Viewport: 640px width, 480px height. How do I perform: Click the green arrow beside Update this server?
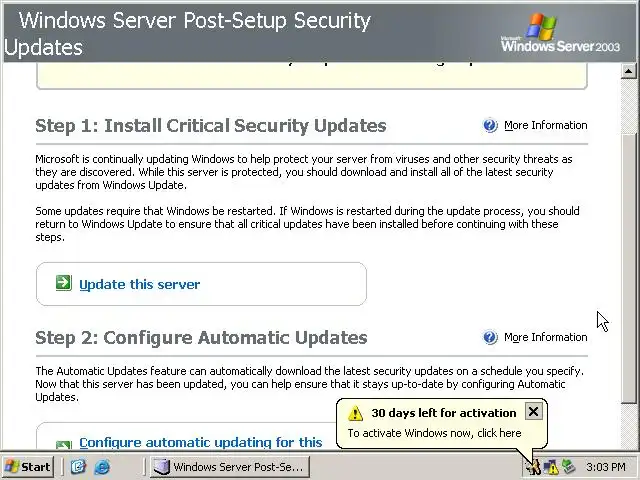point(63,284)
